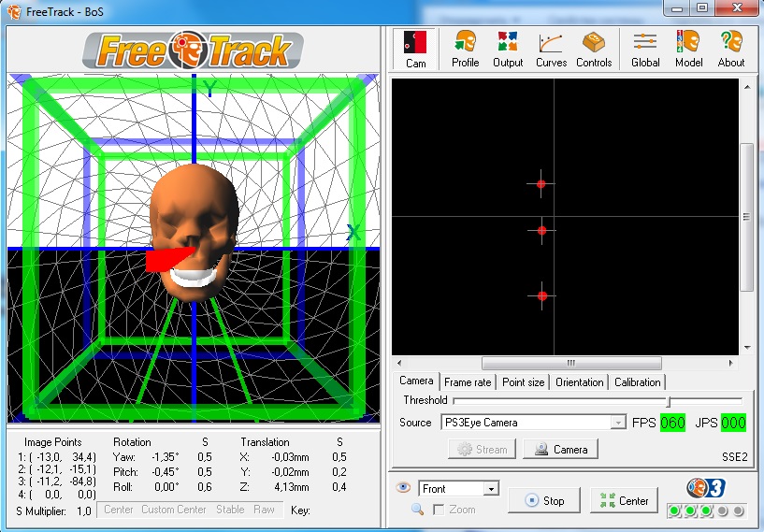The width and height of the screenshot is (764, 532).
Task: Click the last gray status LED
Action: pyautogui.click(x=738, y=510)
